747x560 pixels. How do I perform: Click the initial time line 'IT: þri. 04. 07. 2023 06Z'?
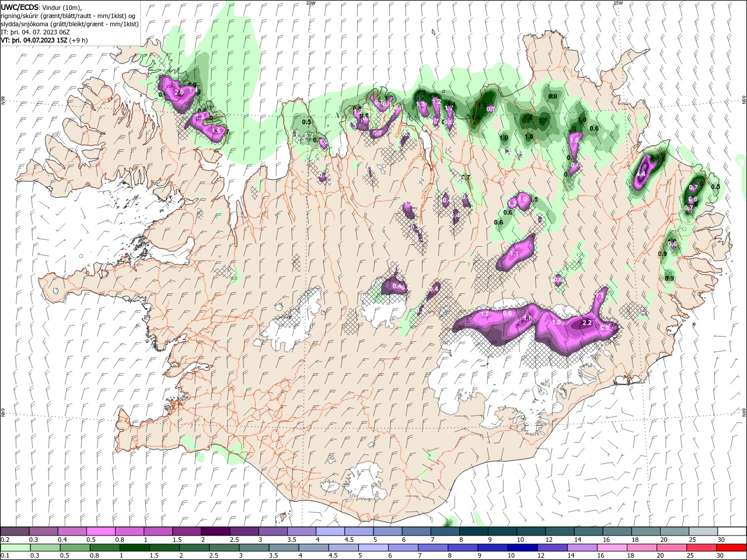36,32
